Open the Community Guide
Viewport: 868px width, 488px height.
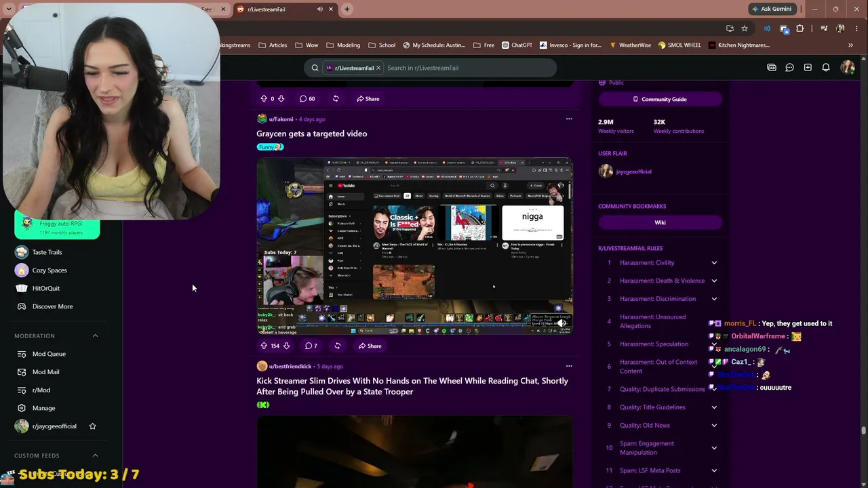[660, 99]
